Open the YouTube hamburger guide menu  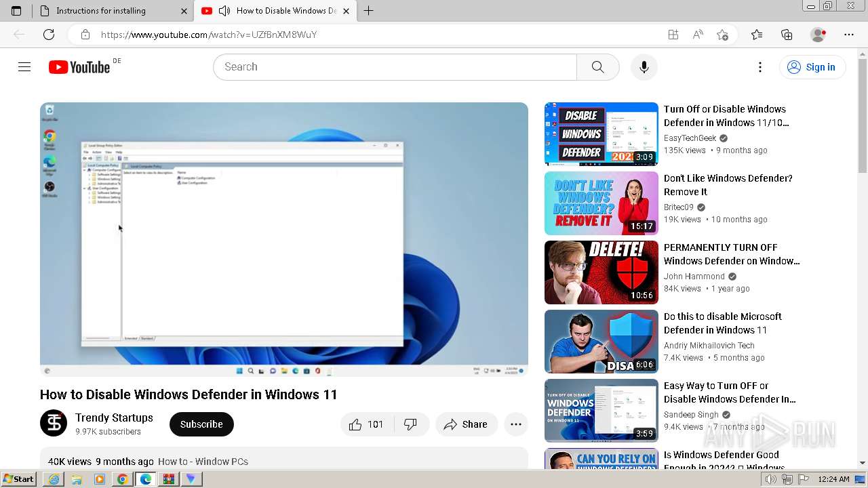pos(24,66)
